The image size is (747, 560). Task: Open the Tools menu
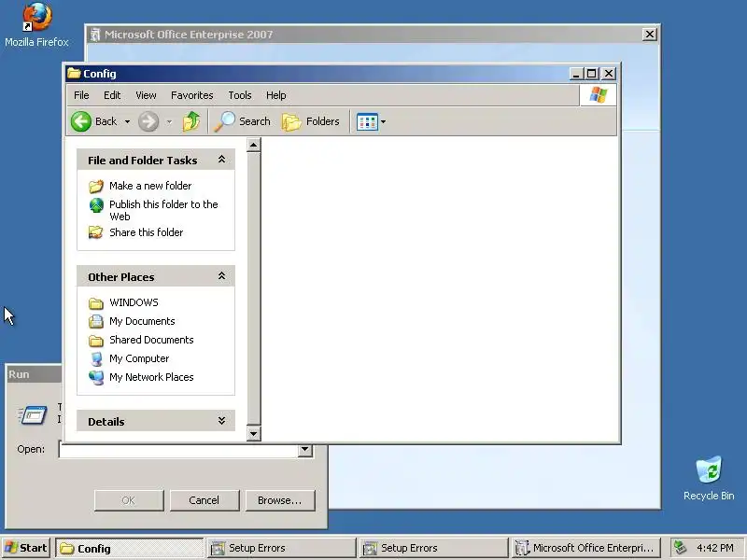pyautogui.click(x=240, y=95)
